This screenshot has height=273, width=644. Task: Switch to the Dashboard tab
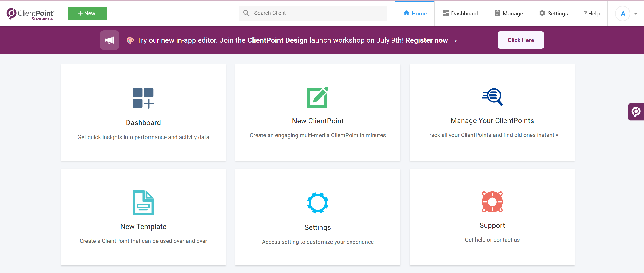[x=460, y=13]
